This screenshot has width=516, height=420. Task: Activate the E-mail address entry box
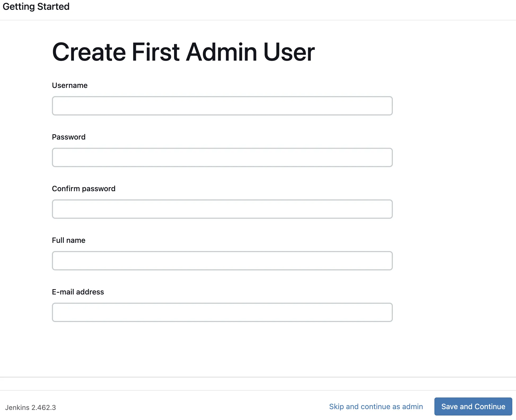[x=222, y=312]
